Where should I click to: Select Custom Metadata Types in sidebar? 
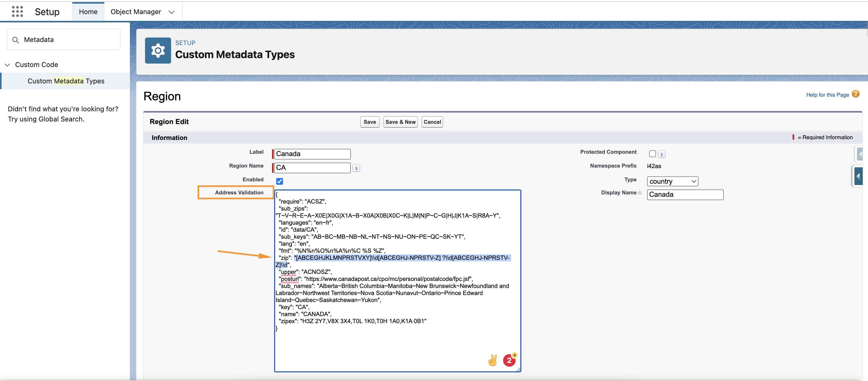[66, 81]
